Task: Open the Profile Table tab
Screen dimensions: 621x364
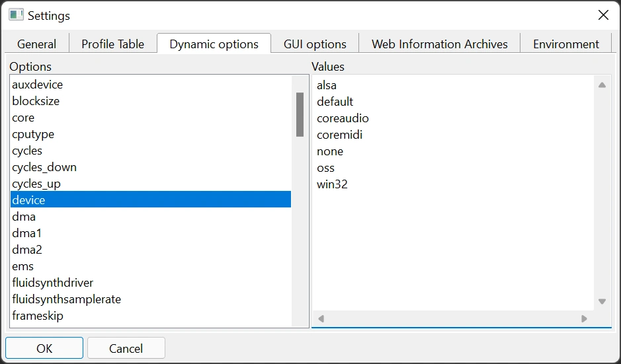Action: point(112,44)
